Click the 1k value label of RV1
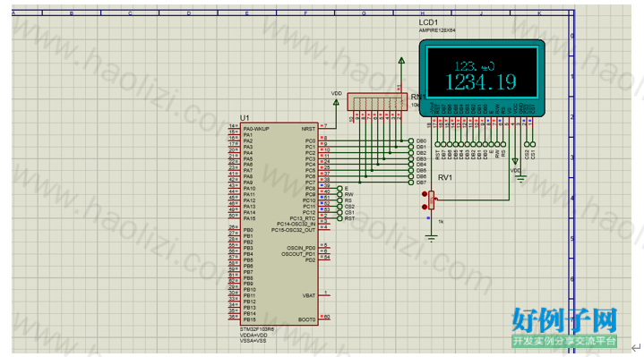Viewport: 644px width, 357px height. coord(441,222)
